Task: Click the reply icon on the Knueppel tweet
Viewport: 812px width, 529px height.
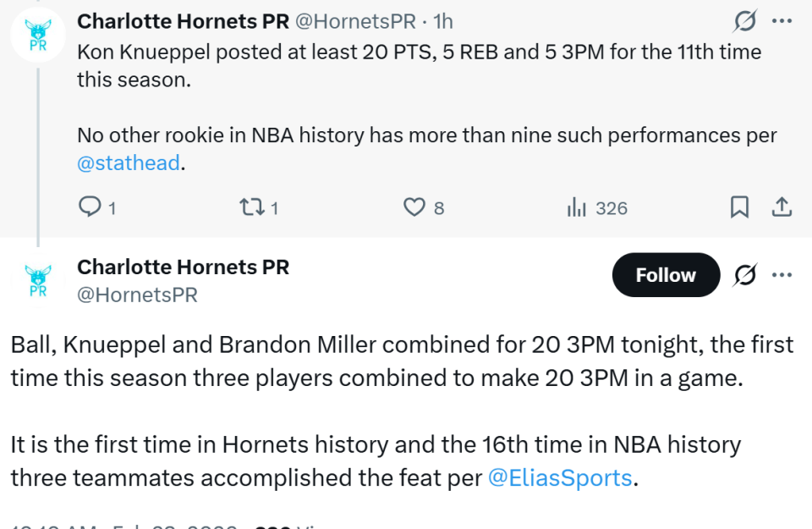Action: point(90,207)
